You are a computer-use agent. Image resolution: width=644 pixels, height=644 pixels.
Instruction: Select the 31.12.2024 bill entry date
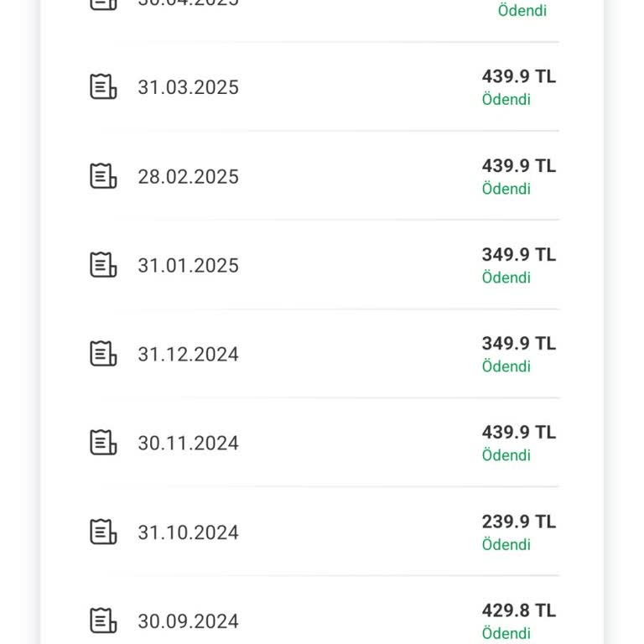[x=188, y=355]
